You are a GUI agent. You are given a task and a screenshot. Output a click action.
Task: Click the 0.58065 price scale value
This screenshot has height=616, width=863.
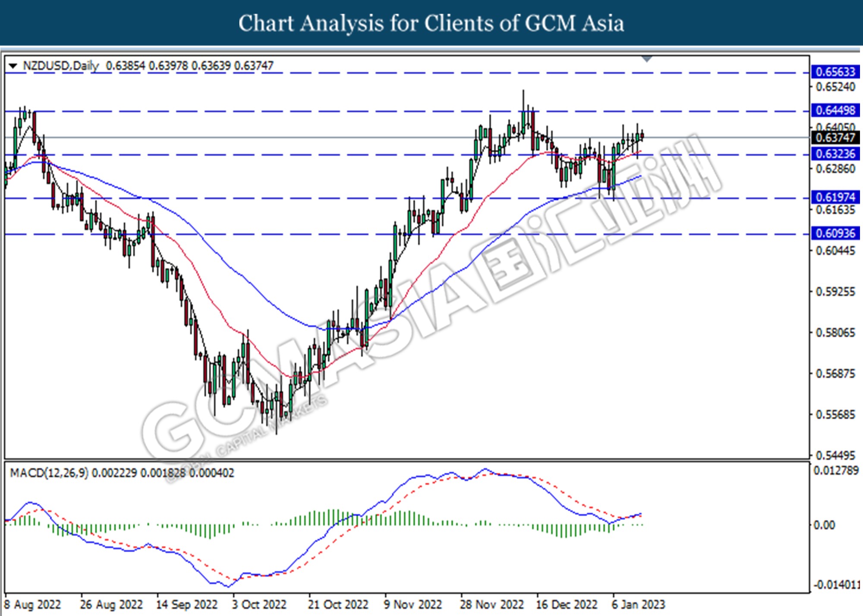tap(835, 333)
